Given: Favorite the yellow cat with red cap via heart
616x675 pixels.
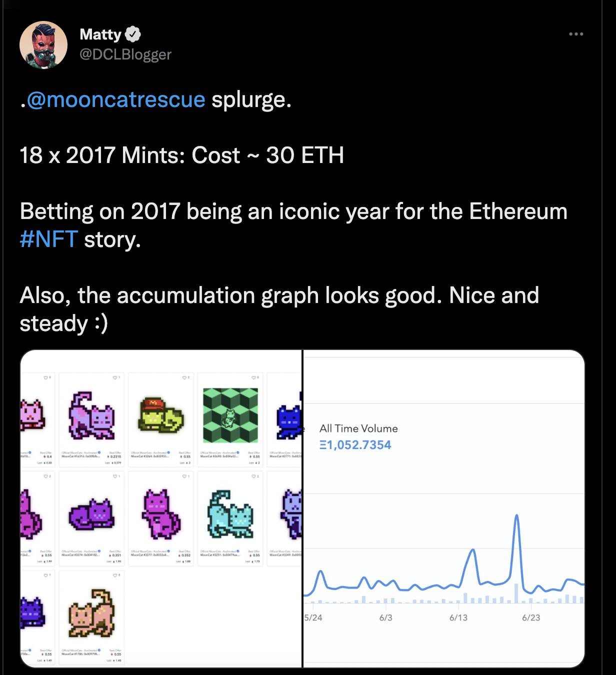Looking at the screenshot, I should point(184,377).
